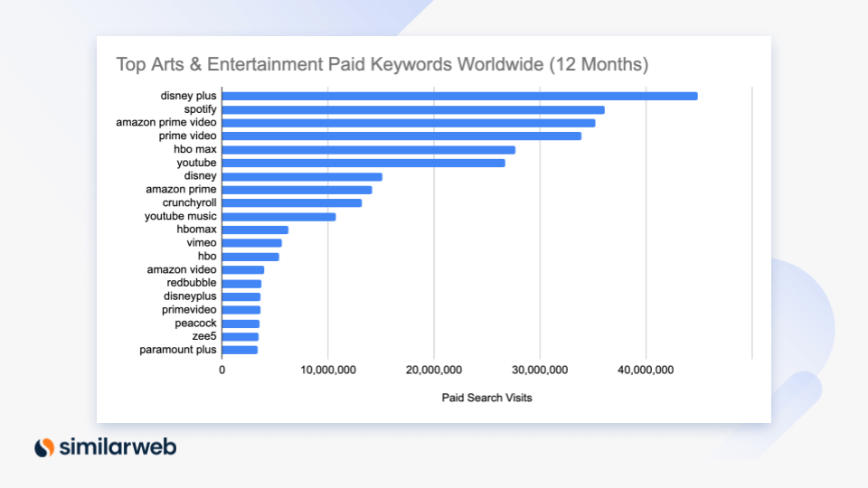Viewport: 868px width, 488px height.
Task: Select the vimeo bar
Action: coord(252,243)
